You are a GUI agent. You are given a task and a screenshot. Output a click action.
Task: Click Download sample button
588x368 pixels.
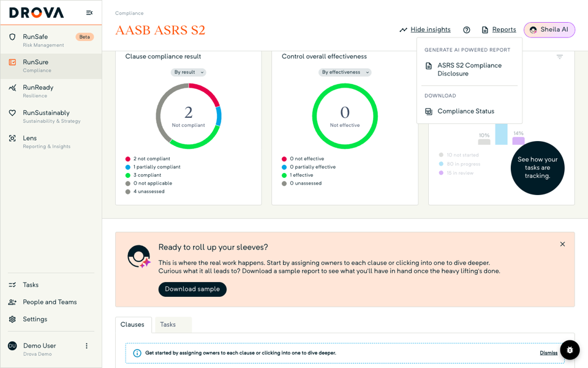pyautogui.click(x=192, y=289)
